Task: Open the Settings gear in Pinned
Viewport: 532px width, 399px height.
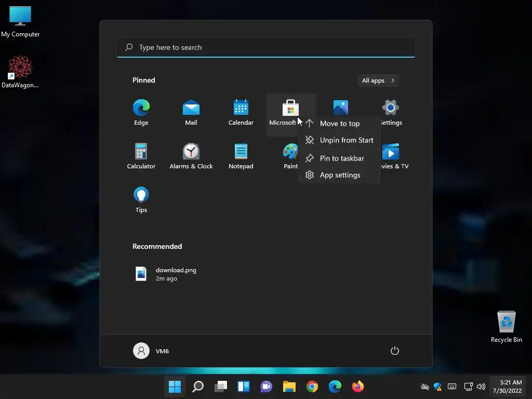Action: [391, 108]
